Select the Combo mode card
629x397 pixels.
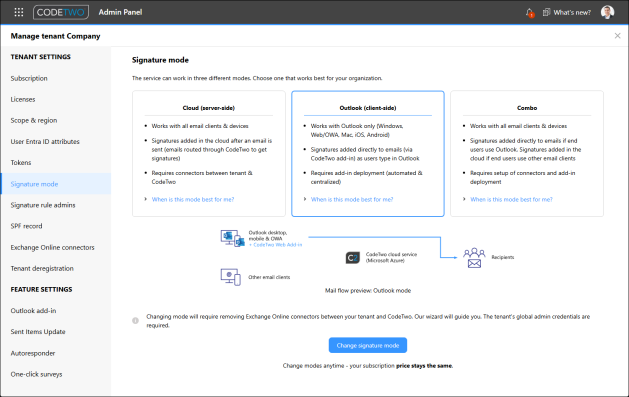pos(527,154)
